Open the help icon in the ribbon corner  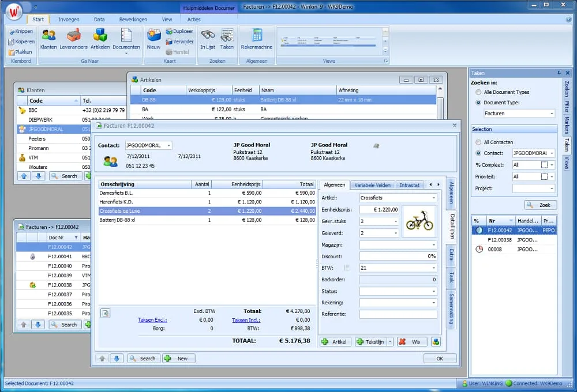point(568,19)
